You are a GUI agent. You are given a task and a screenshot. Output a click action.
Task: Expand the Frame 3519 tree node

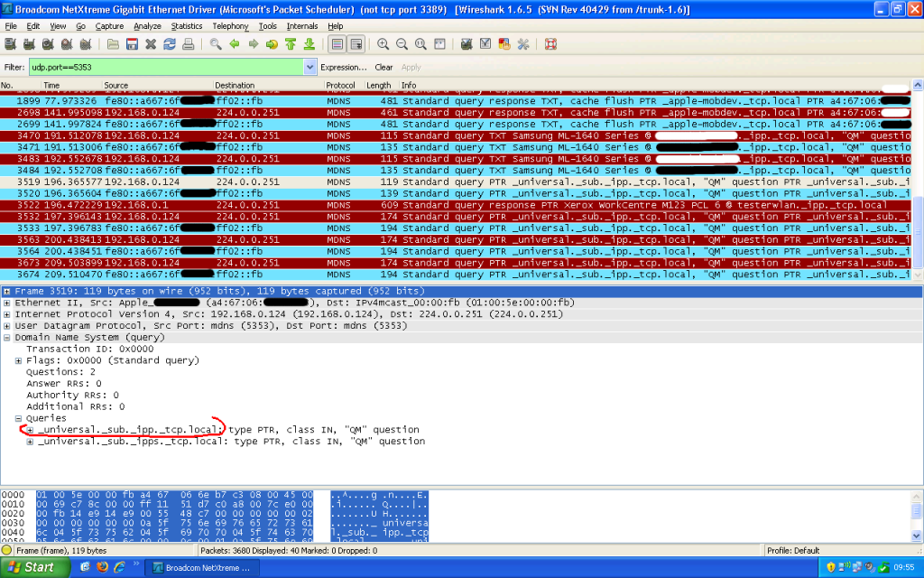[x=6, y=292]
